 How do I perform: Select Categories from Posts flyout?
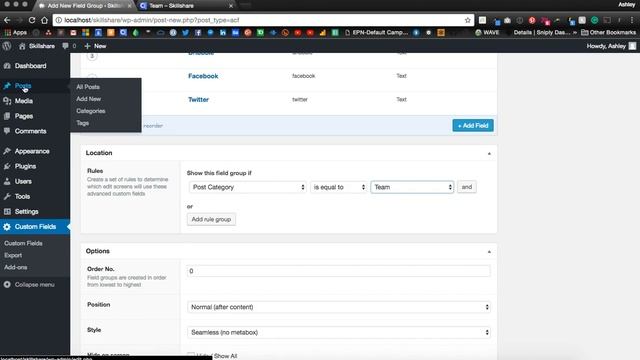[x=91, y=111]
